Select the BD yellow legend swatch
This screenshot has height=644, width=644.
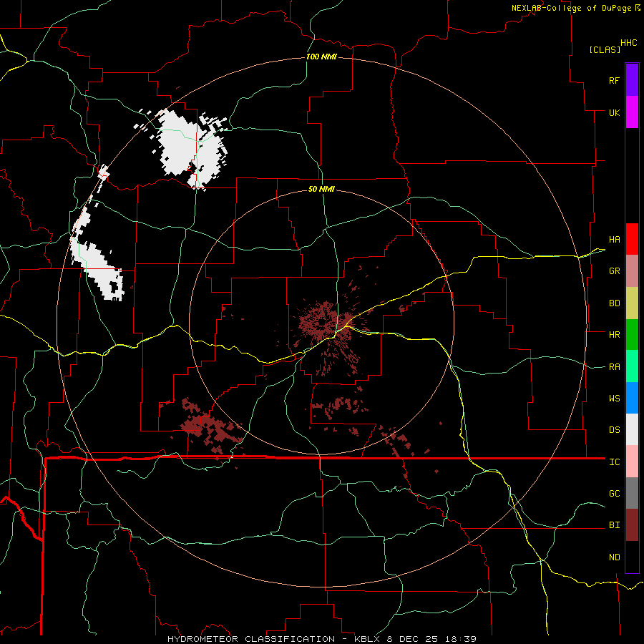632,303
